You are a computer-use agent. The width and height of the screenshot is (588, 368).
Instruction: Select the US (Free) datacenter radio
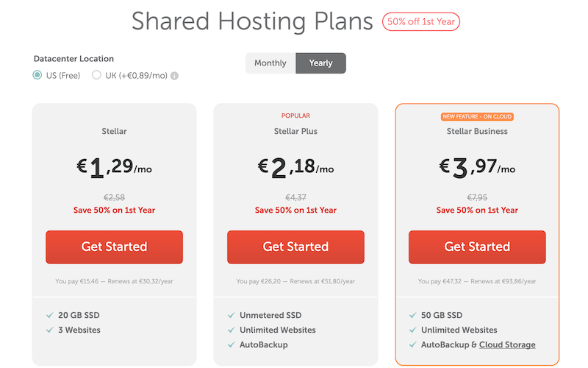(37, 75)
